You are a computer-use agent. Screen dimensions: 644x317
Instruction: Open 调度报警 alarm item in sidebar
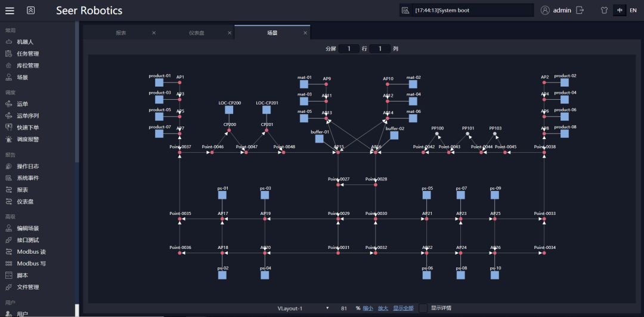(27, 139)
